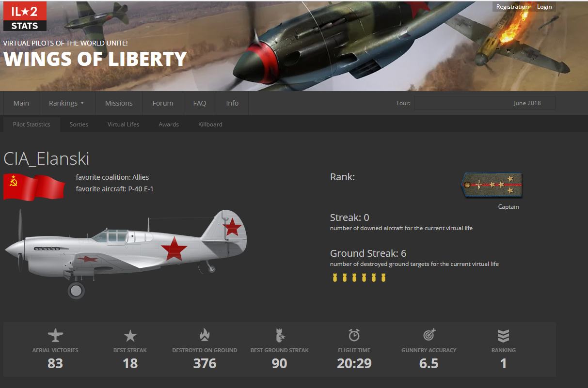Click the Registration link
Image resolution: width=588 pixels, height=388 pixels.
point(512,7)
